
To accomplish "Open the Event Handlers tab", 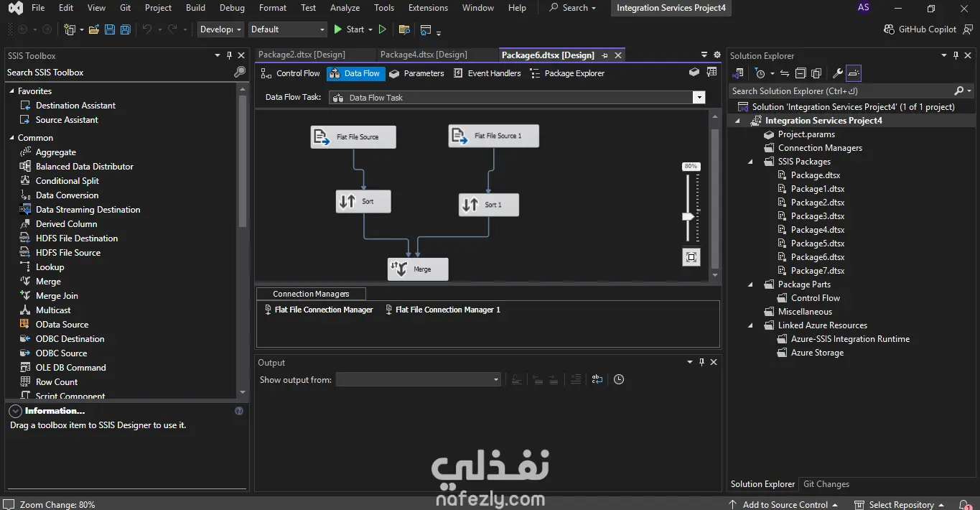I will [487, 73].
